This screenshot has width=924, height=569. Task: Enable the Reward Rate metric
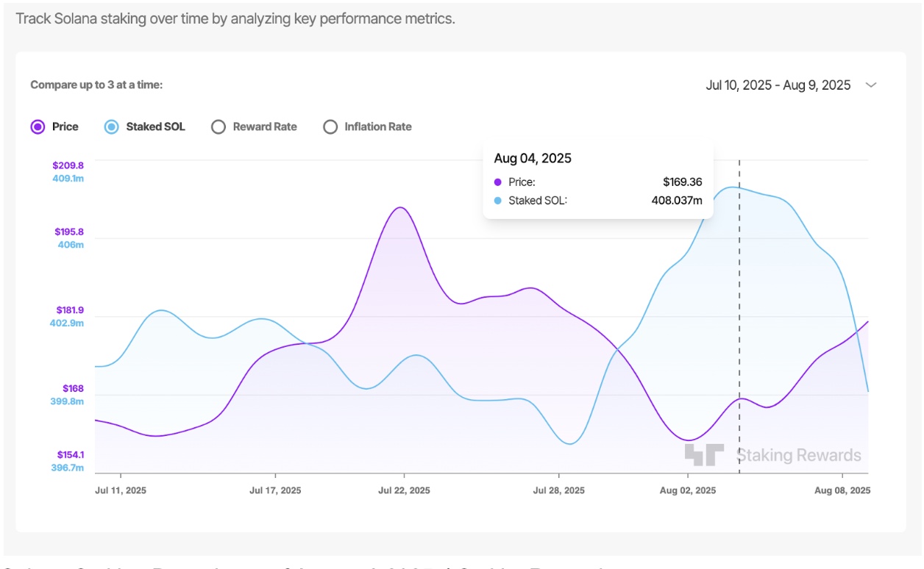tap(265, 126)
